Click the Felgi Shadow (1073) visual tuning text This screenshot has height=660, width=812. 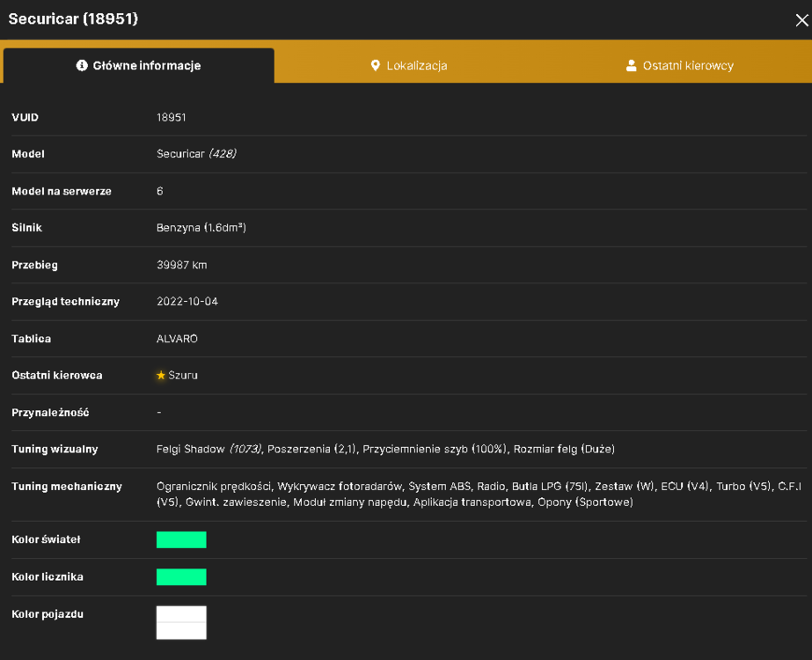[209, 449]
